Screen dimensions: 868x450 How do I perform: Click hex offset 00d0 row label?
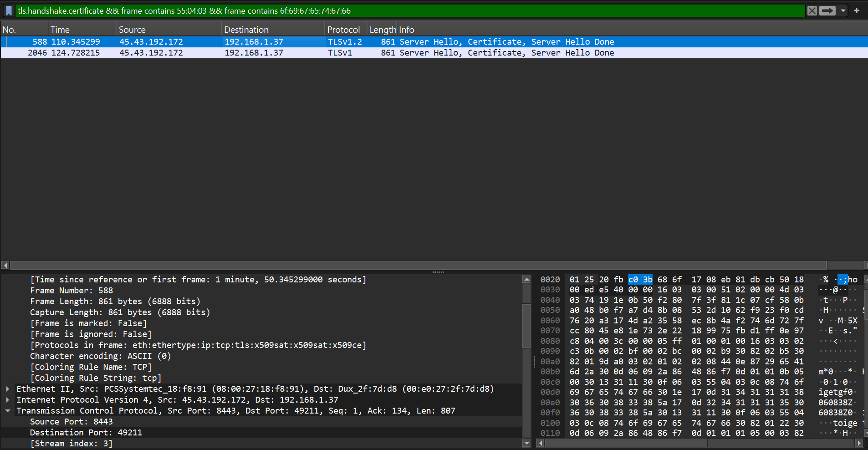coord(550,392)
